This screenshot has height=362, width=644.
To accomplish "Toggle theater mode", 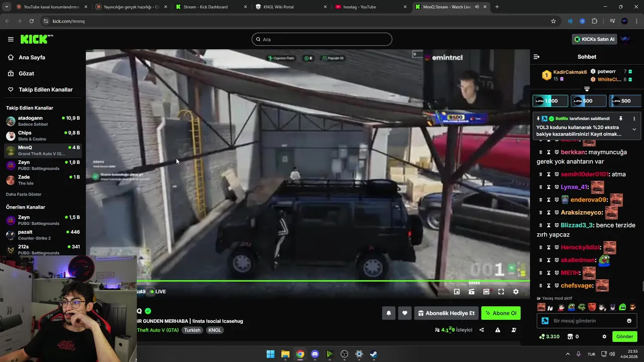I will 486,292.
